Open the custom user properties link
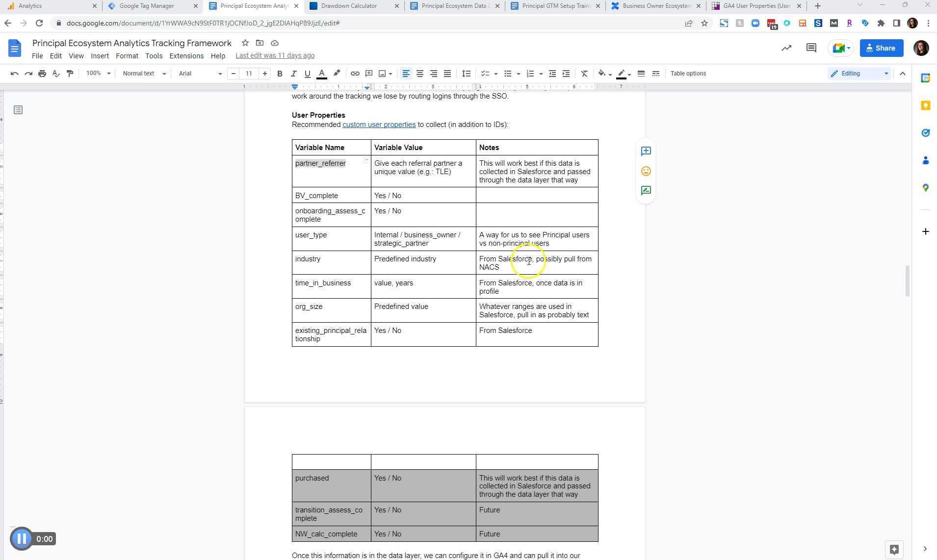The width and height of the screenshot is (937, 560). tap(378, 125)
